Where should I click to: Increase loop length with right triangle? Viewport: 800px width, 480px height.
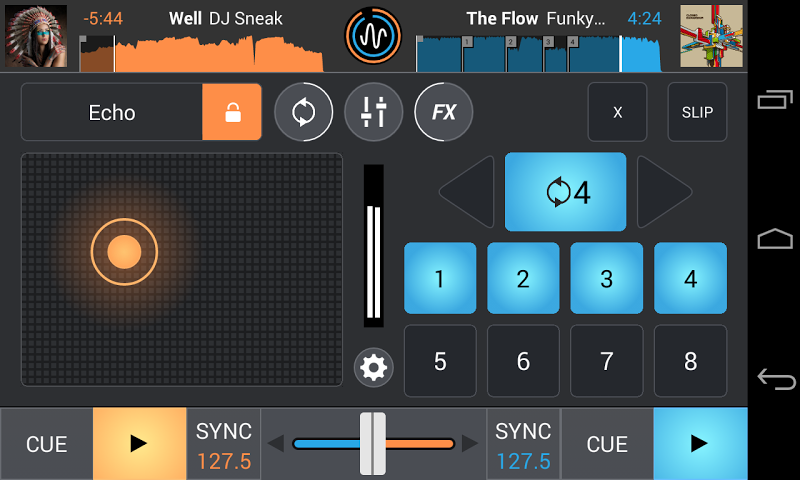[663, 192]
